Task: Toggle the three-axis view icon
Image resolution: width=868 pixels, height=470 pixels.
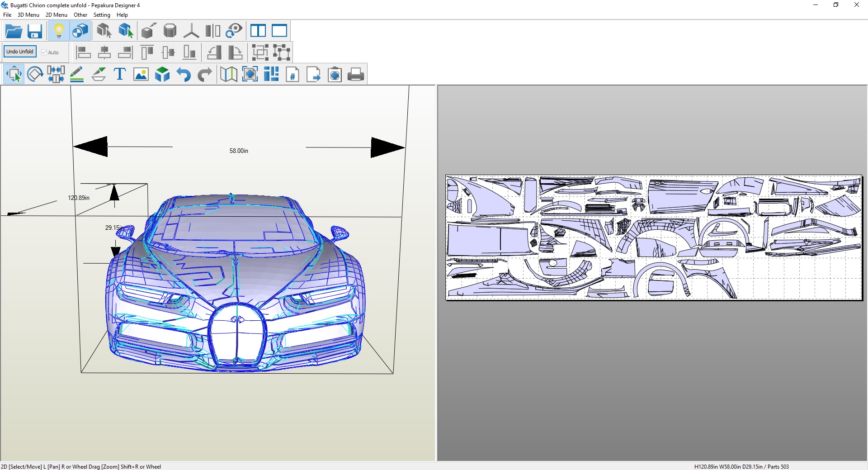Action: [x=191, y=31]
